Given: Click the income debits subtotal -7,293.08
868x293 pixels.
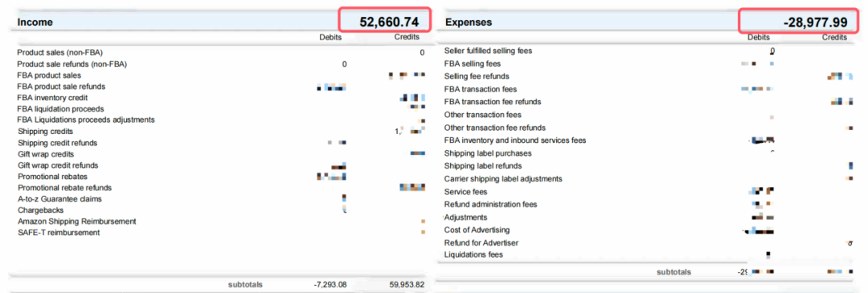Looking at the screenshot, I should pos(330,285).
